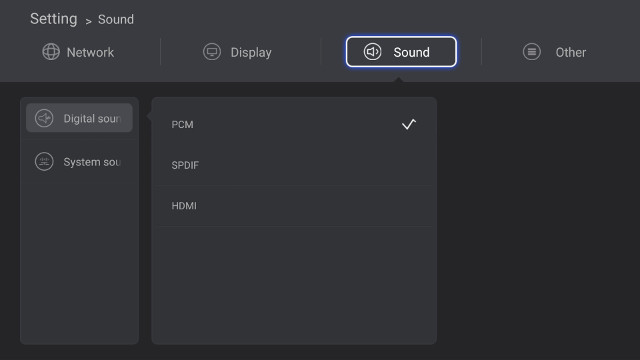The image size is (640, 360).
Task: Select the highlighted Sound tab
Action: [401, 52]
